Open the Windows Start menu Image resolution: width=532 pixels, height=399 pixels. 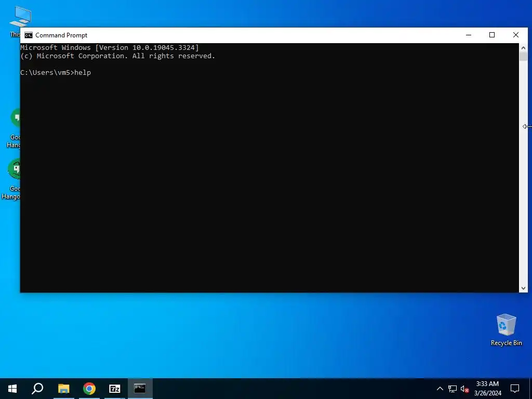click(x=12, y=389)
